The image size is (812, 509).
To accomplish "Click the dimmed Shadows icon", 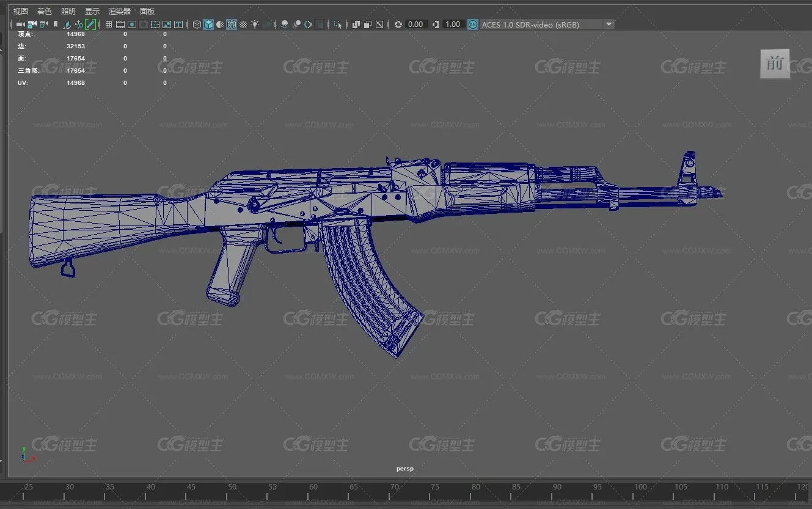I will coord(268,24).
